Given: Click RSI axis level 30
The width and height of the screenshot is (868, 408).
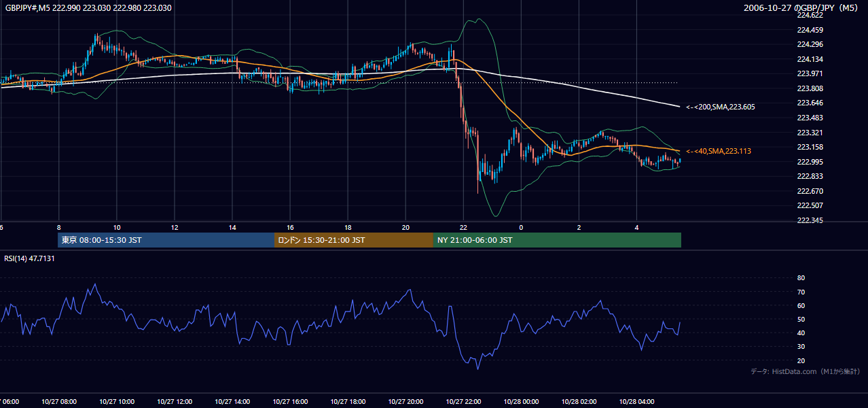Looking at the screenshot, I should click(801, 347).
